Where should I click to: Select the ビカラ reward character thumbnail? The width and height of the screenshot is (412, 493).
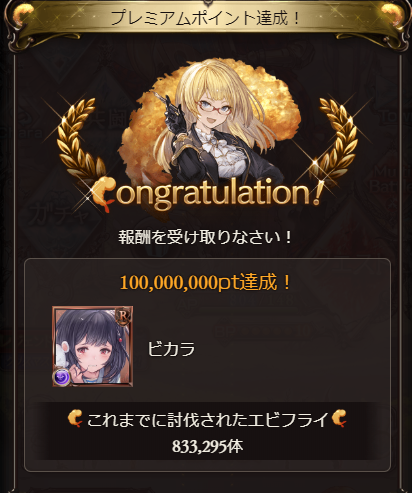point(93,346)
